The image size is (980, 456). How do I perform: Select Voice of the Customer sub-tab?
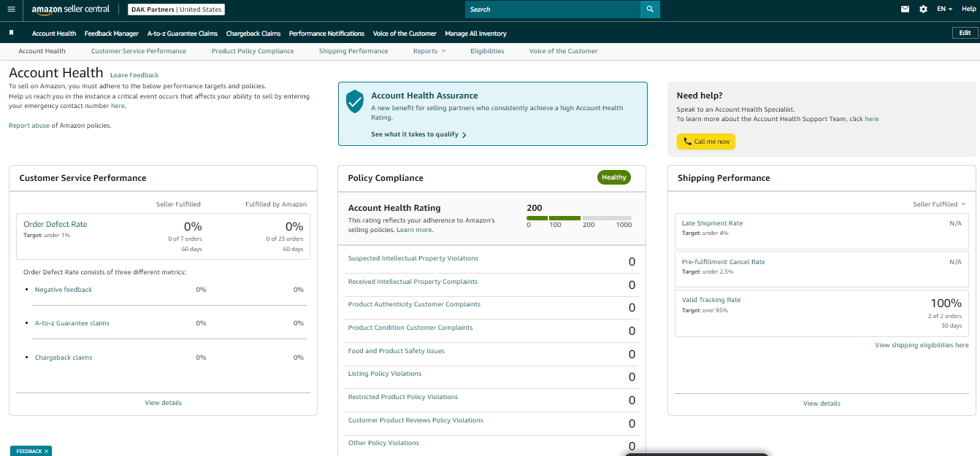[563, 51]
